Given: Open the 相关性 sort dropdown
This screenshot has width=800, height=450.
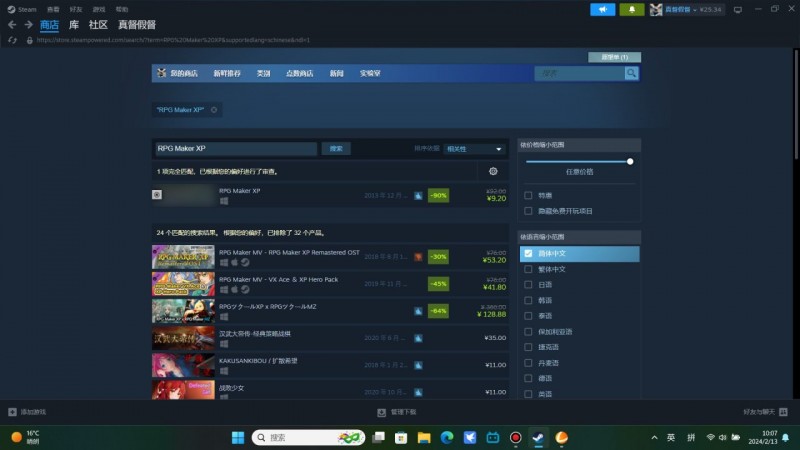Looking at the screenshot, I should pos(474,149).
